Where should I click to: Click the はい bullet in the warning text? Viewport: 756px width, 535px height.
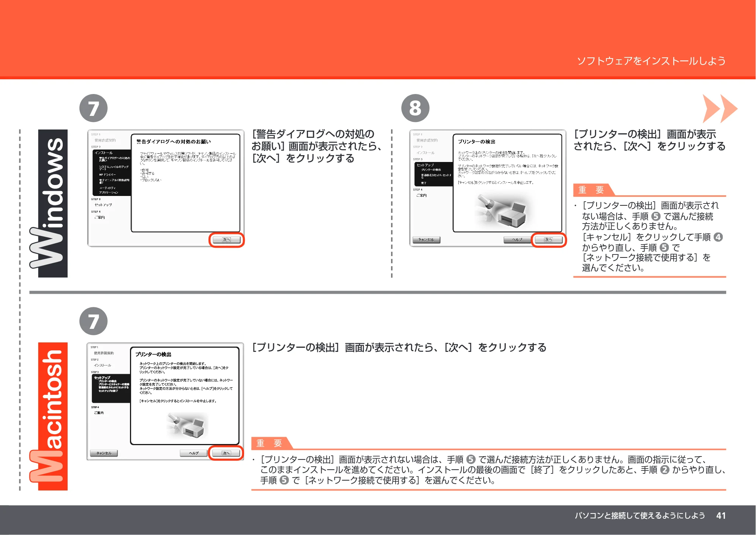coord(144,177)
